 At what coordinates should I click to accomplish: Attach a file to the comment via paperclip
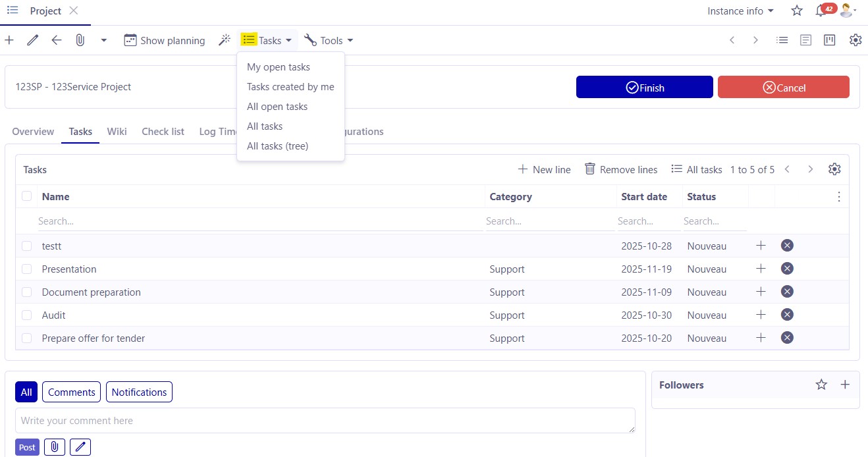pos(54,446)
